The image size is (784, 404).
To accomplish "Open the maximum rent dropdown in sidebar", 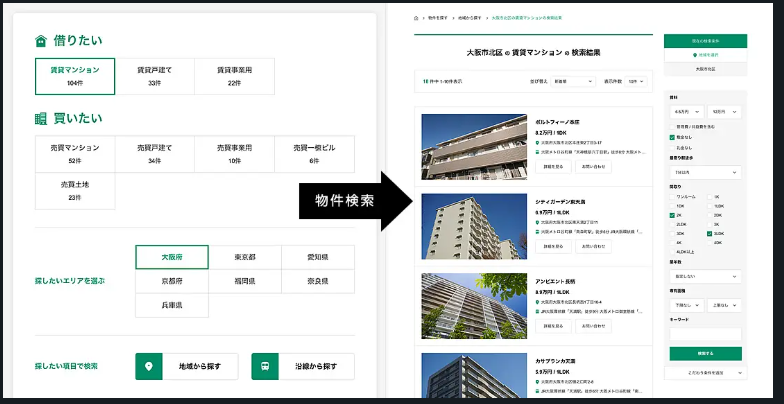I will [724, 112].
